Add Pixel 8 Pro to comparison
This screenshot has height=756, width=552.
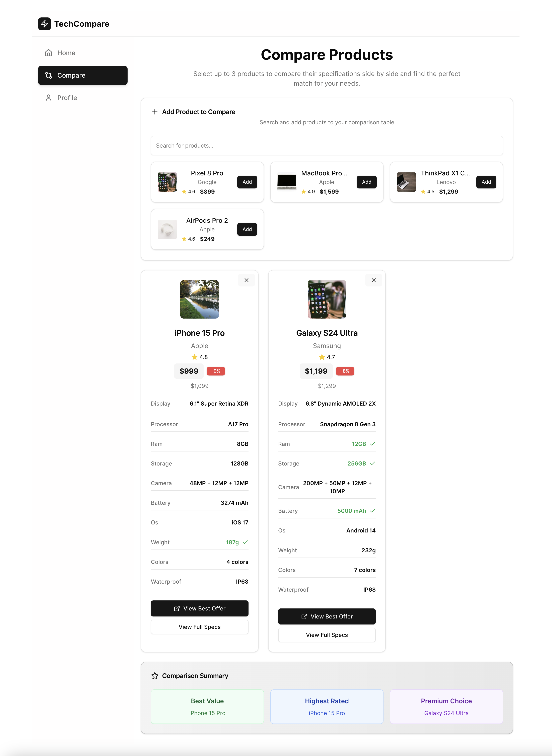(x=247, y=182)
